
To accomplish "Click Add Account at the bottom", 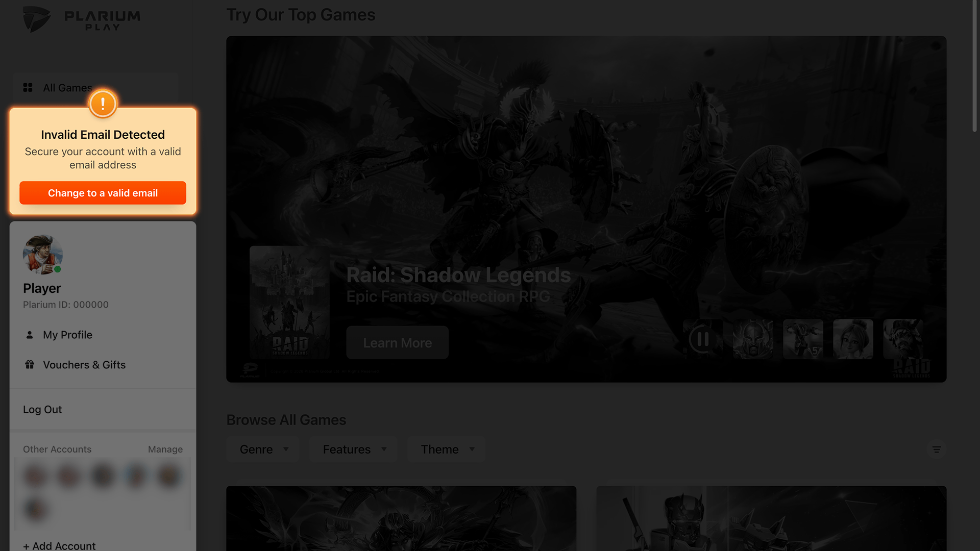I will click(59, 545).
